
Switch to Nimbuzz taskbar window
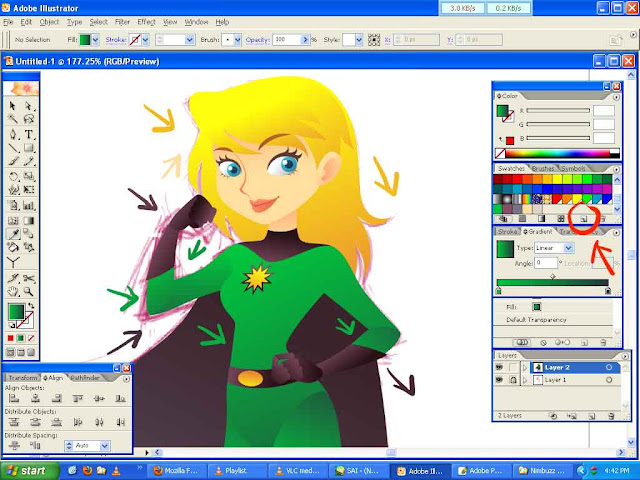[541, 471]
